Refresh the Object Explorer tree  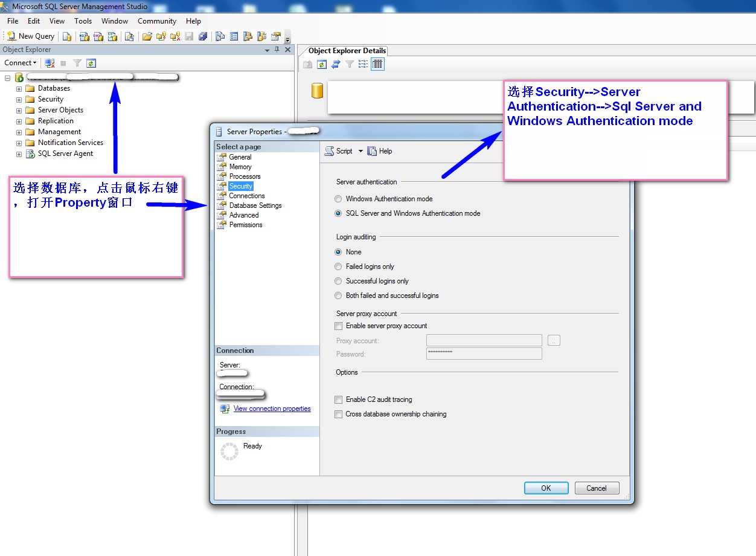point(91,63)
